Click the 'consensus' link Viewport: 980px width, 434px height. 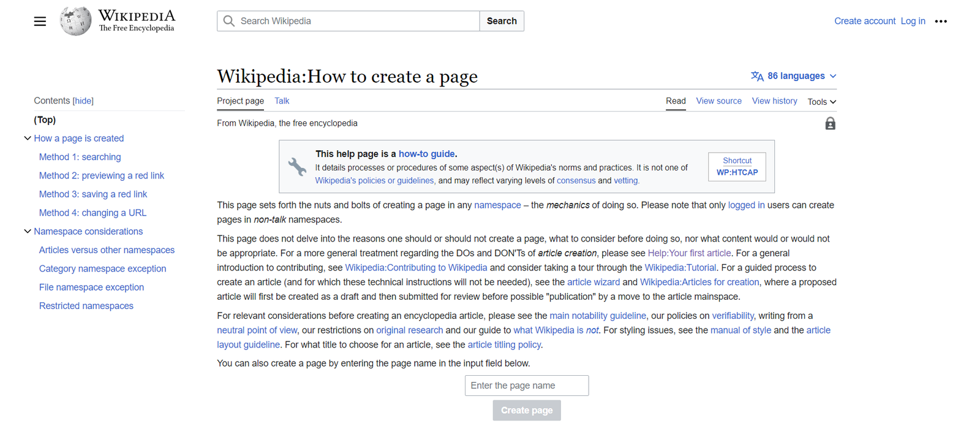[576, 181]
